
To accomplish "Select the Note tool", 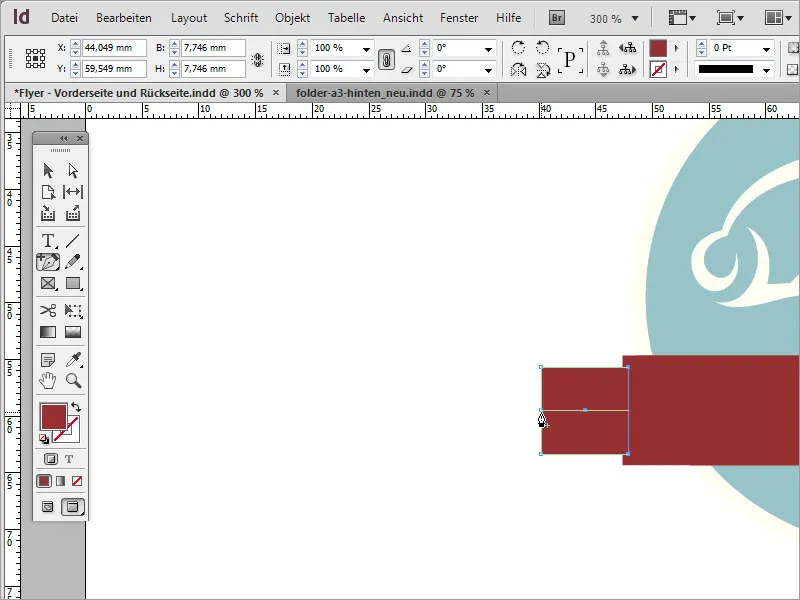I will (48, 360).
